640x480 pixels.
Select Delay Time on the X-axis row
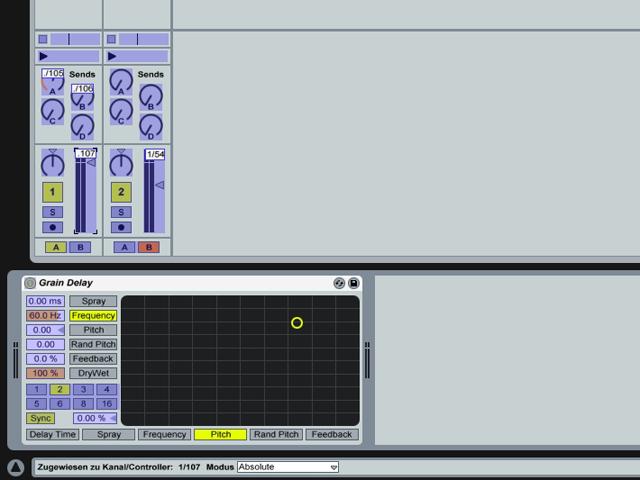pos(53,434)
